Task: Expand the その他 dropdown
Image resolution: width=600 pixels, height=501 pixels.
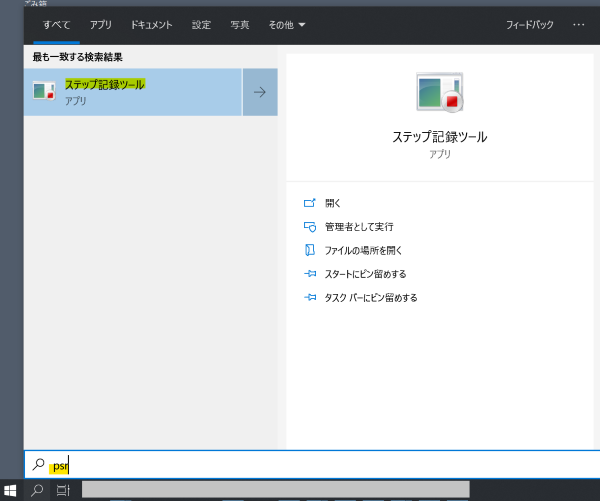Action: [287, 25]
